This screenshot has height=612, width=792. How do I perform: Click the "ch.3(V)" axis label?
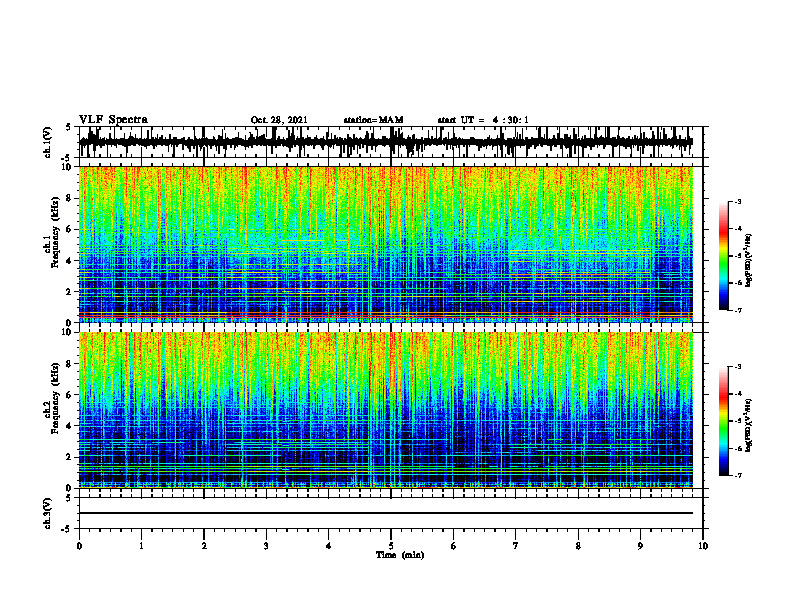[48, 514]
